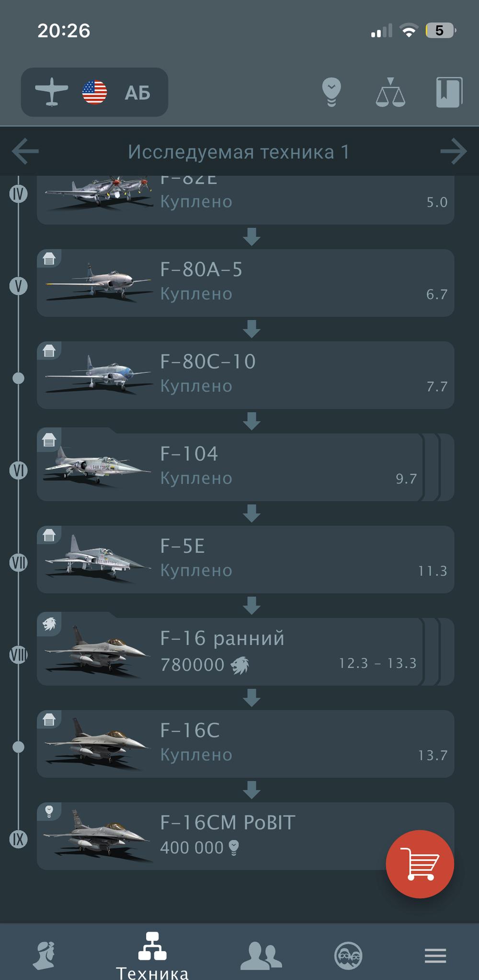Select the Техника tab
This screenshot has height=980, width=479.
click(x=152, y=955)
